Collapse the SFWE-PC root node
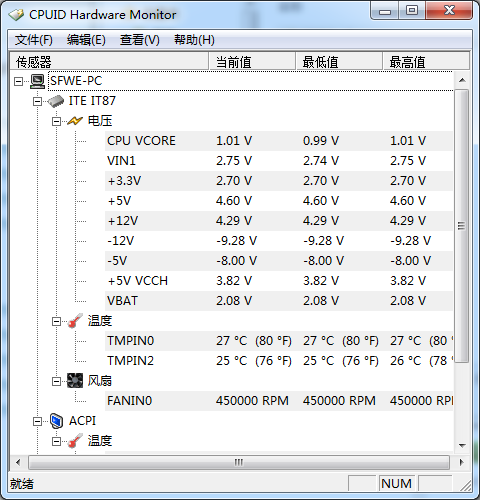This screenshot has height=500, width=480. click(x=19, y=81)
